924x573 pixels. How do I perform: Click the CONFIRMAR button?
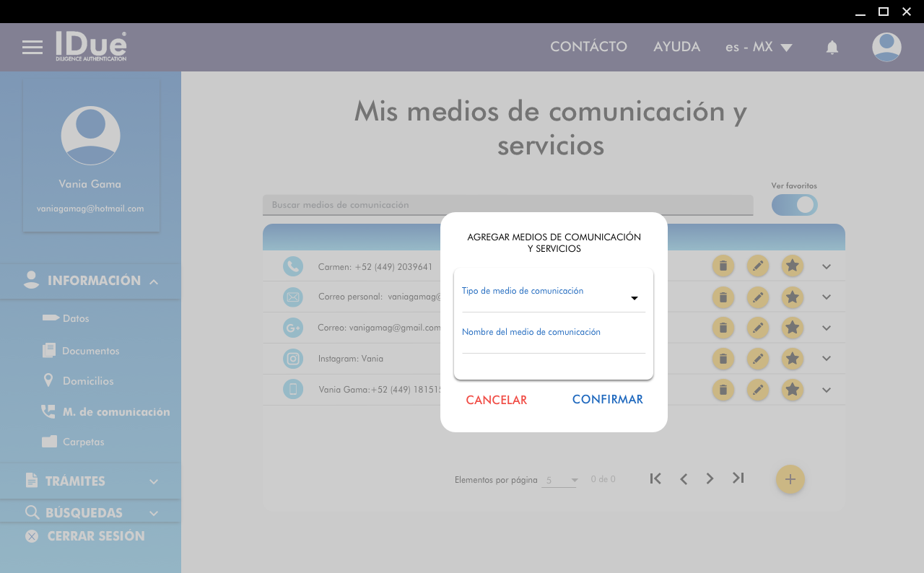point(607,400)
